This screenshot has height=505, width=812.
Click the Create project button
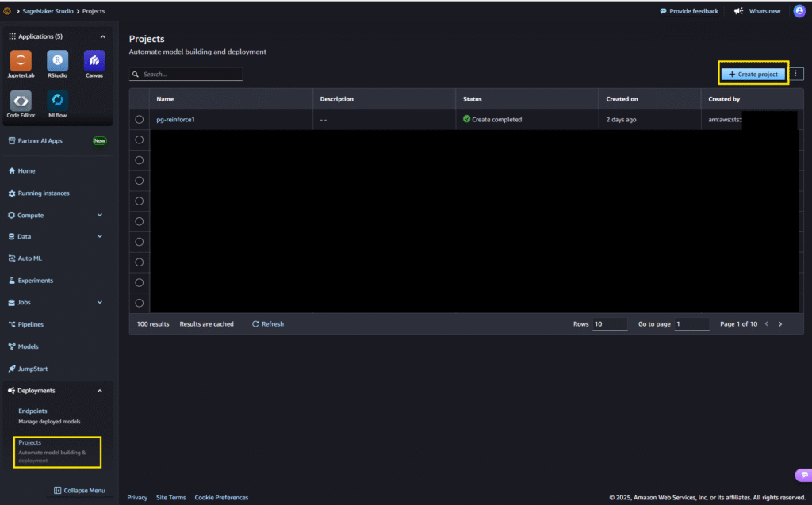click(753, 74)
